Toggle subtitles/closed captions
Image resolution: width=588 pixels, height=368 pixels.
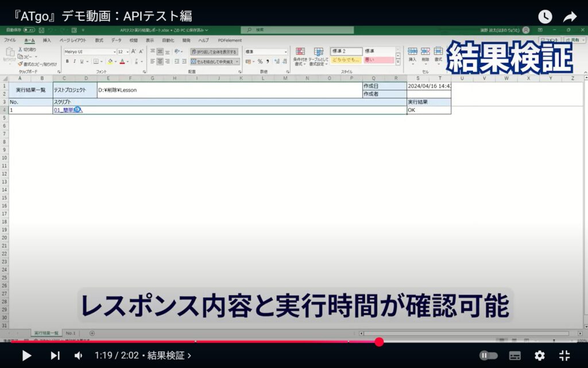pyautogui.click(x=514, y=355)
